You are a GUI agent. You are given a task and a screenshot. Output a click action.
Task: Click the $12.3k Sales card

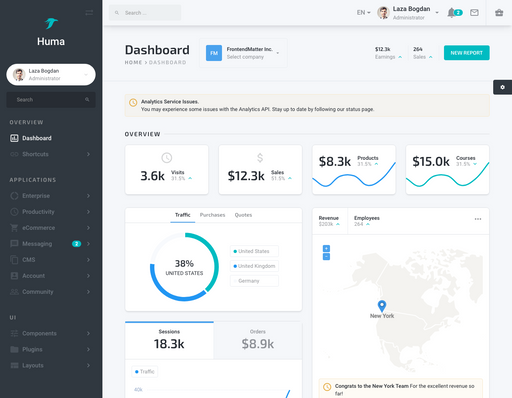tap(260, 170)
